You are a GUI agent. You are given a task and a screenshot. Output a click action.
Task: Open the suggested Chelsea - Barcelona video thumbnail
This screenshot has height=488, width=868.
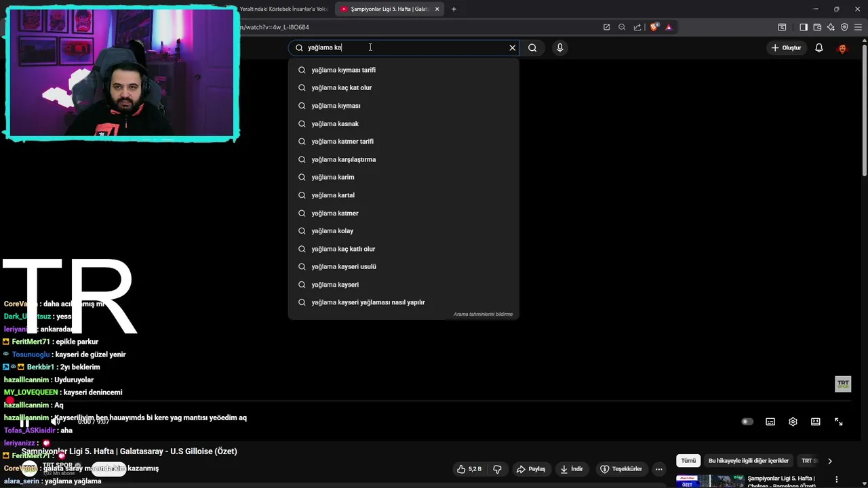709,481
